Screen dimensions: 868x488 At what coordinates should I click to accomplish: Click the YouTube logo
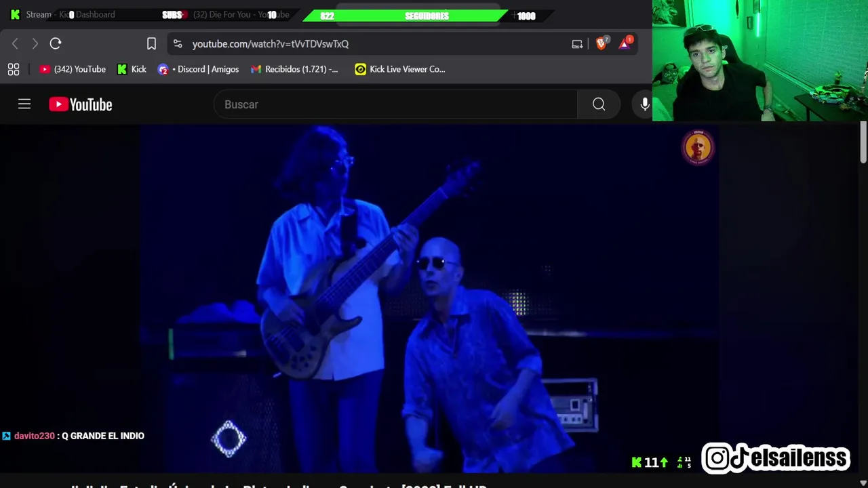[81, 104]
